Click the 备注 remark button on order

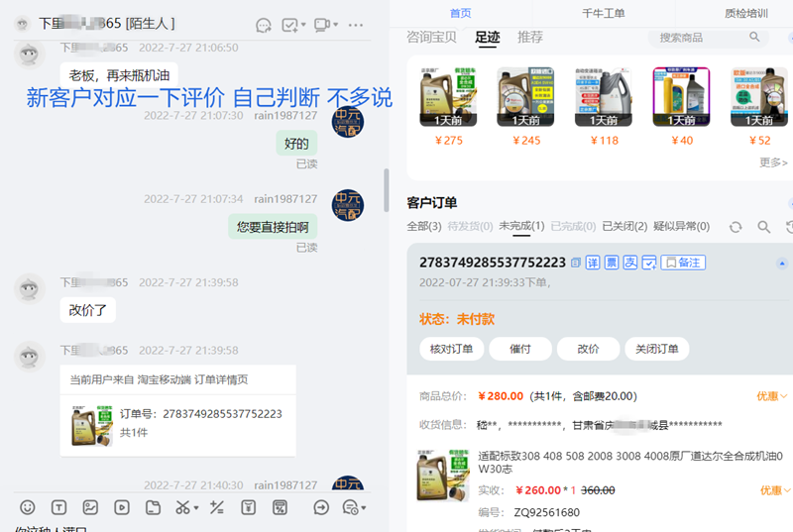[684, 263]
